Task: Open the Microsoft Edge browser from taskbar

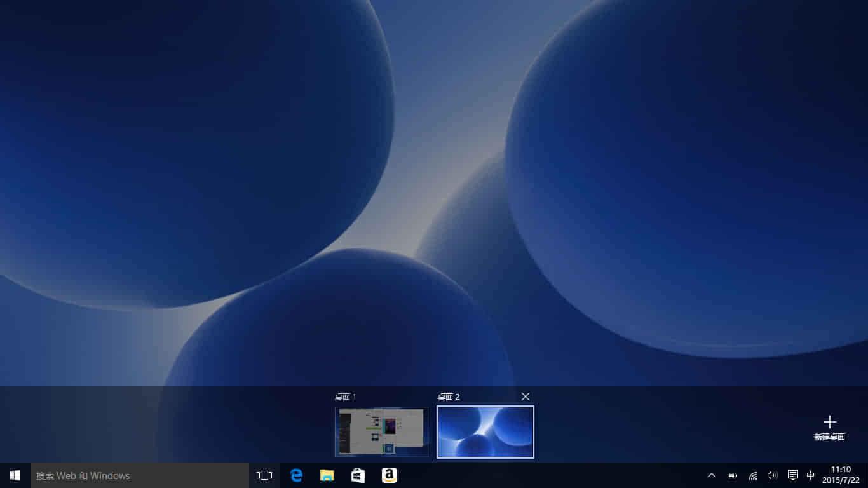Action: pyautogui.click(x=296, y=475)
